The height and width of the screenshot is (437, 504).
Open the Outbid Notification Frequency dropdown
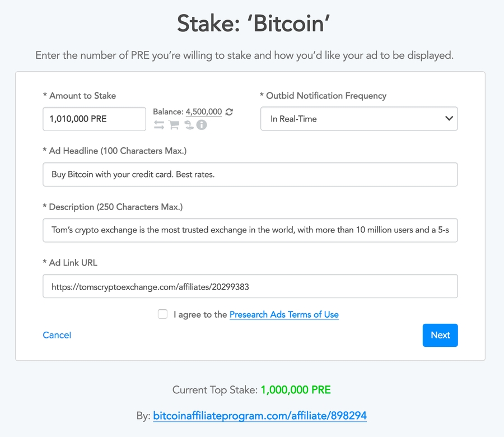[358, 119]
